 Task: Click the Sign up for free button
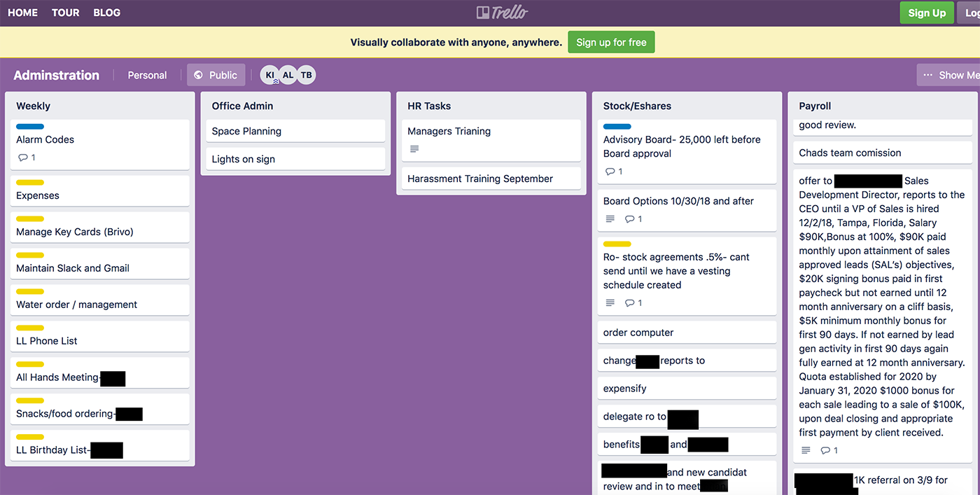[611, 42]
